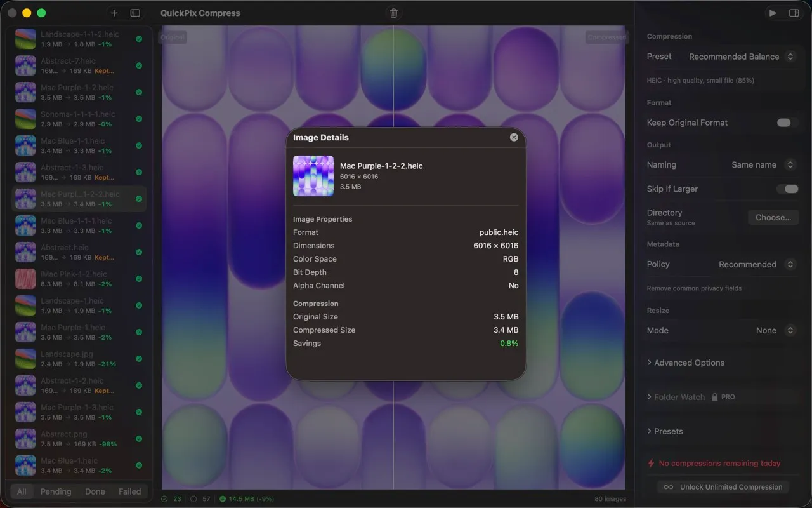812x508 pixels.
Task: Toggle Keep Original Format switch
Action: (x=787, y=123)
